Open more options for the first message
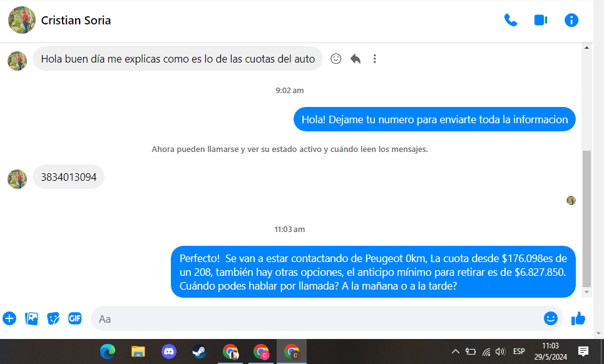The image size is (604, 364). click(375, 59)
